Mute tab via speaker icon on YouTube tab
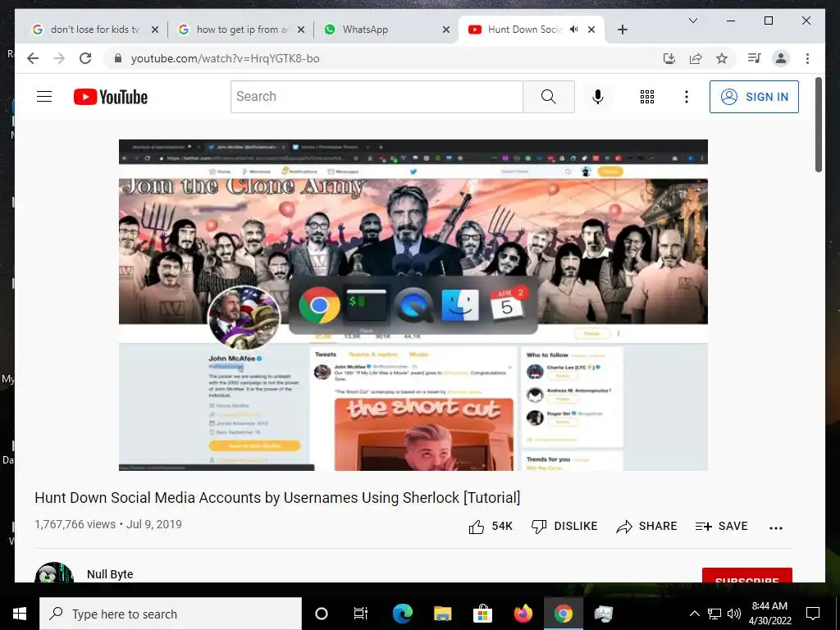The width and height of the screenshot is (840, 630). tap(573, 30)
